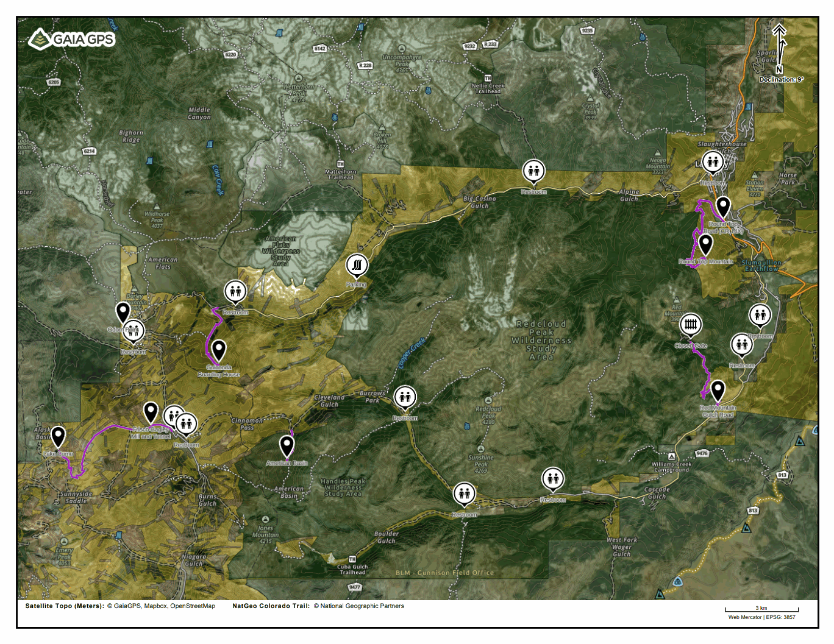Screen dimensions: 834x644
Task: Open the American Basin waypoint pin
Action: [287, 445]
